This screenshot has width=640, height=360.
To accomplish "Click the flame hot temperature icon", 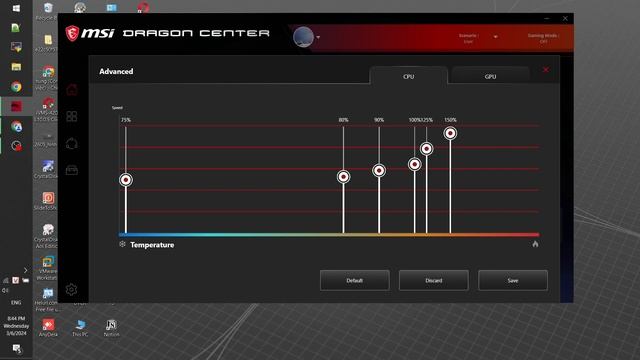I will coord(535,244).
